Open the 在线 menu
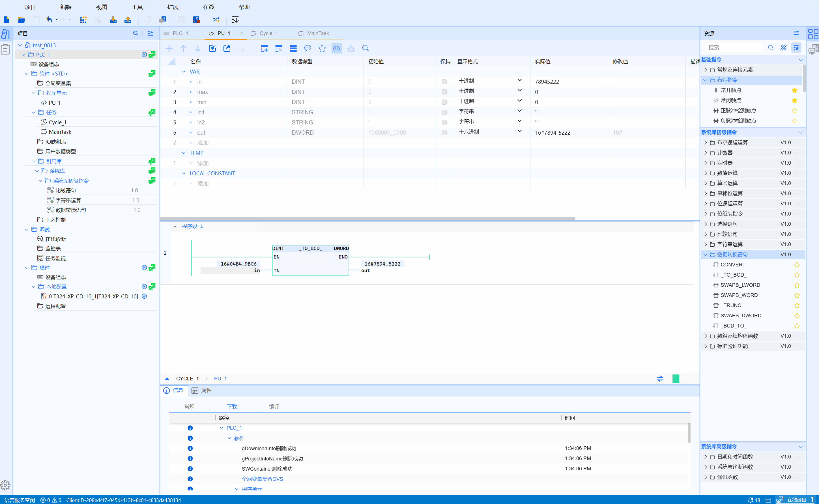This screenshot has width=819, height=504. (x=208, y=7)
